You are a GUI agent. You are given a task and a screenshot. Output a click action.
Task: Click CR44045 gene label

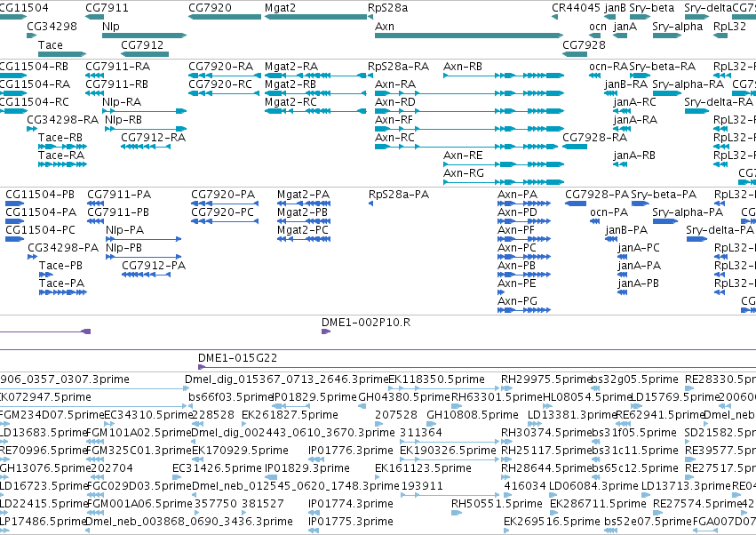pyautogui.click(x=577, y=8)
